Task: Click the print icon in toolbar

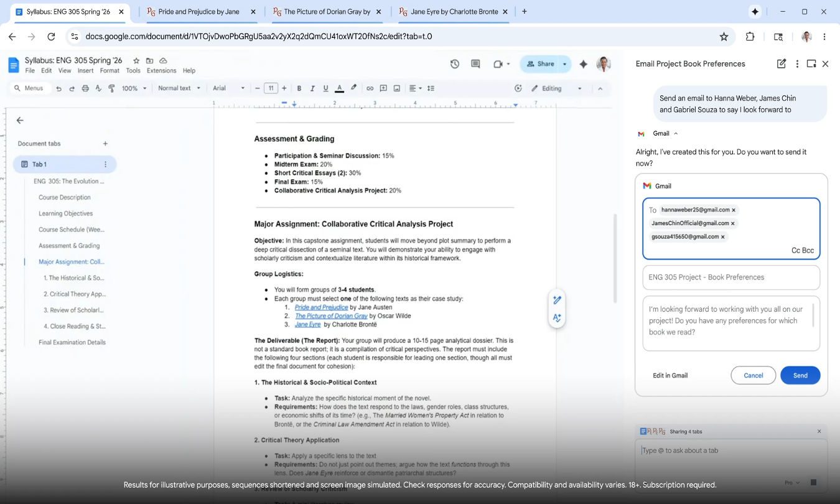Action: click(85, 88)
